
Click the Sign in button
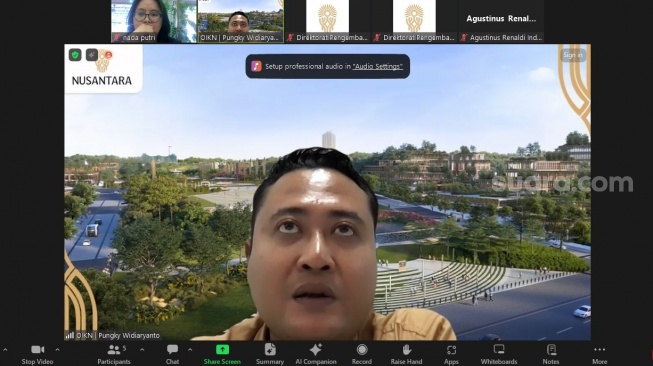coord(573,55)
